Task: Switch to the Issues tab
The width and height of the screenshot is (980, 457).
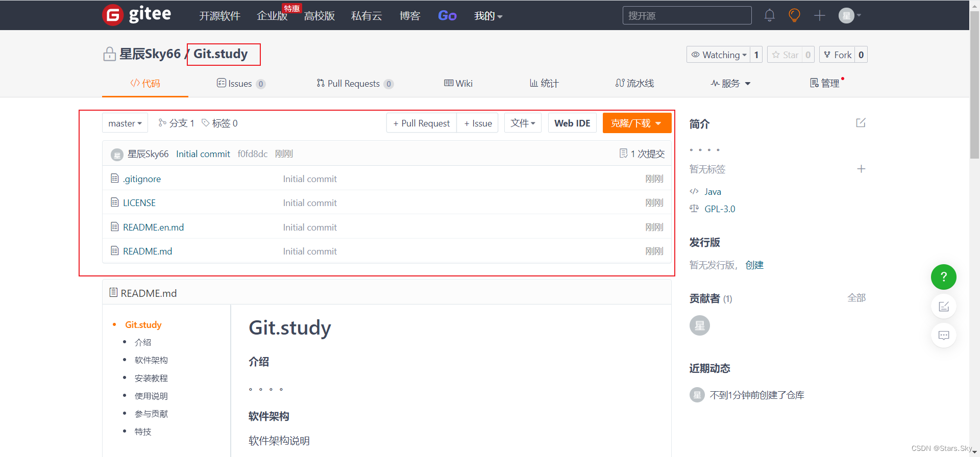Action: click(x=241, y=83)
